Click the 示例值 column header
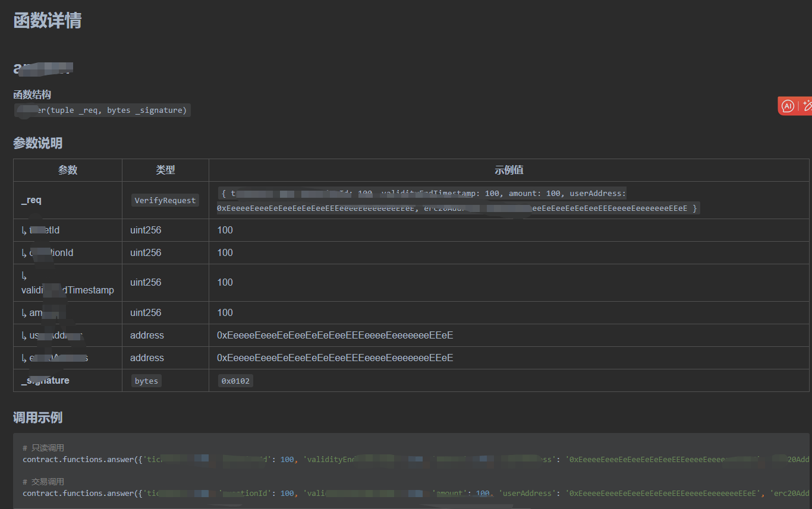This screenshot has height=509, width=812. click(509, 170)
